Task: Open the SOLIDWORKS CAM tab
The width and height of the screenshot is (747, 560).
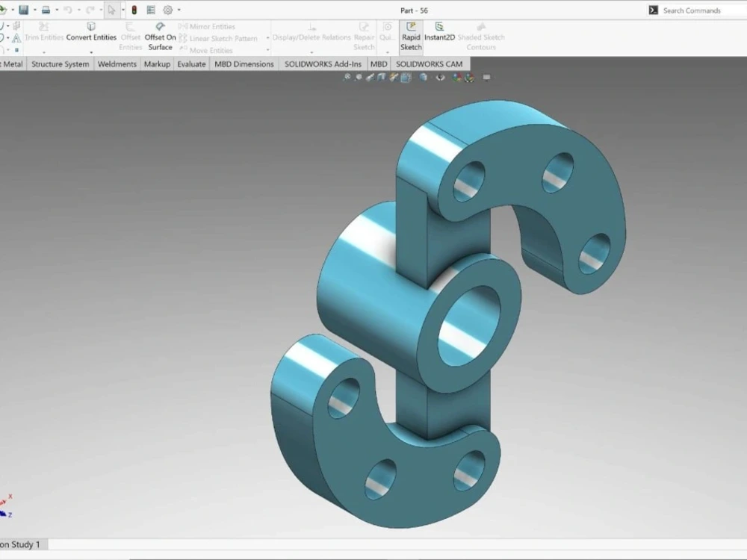Action: [x=430, y=63]
